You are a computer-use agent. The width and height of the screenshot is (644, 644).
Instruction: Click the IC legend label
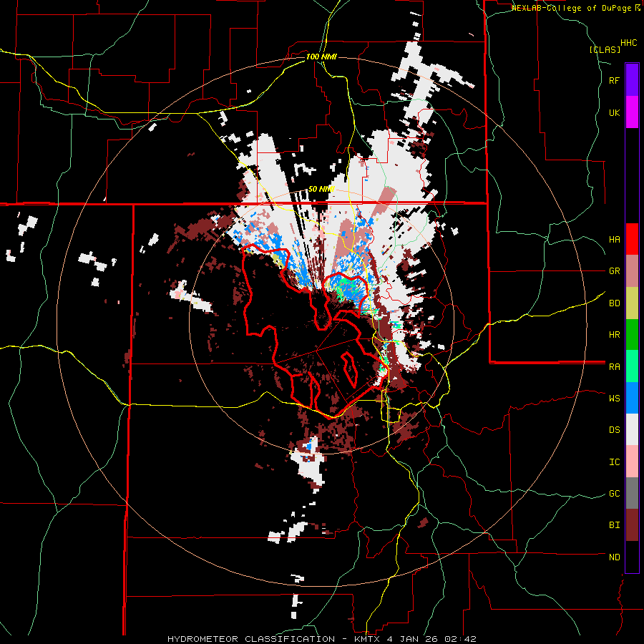pyautogui.click(x=614, y=462)
